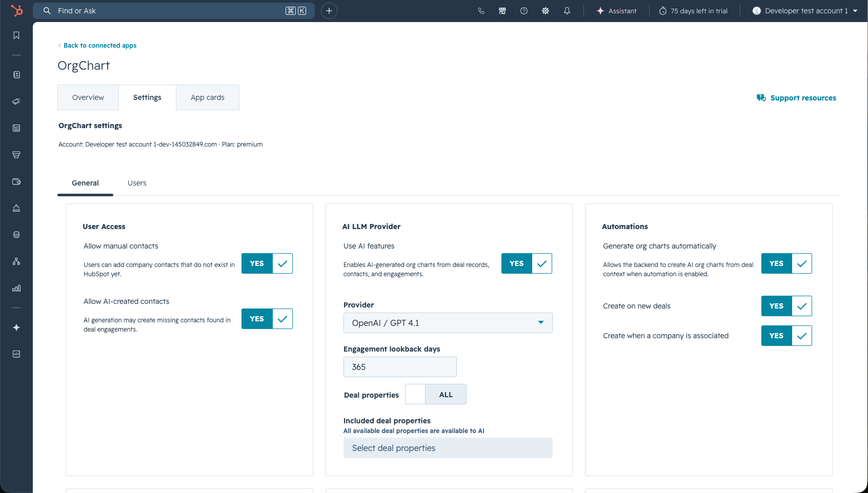The image size is (868, 493).
Task: Click the HubSpot sprocket logo
Action: [x=17, y=10]
